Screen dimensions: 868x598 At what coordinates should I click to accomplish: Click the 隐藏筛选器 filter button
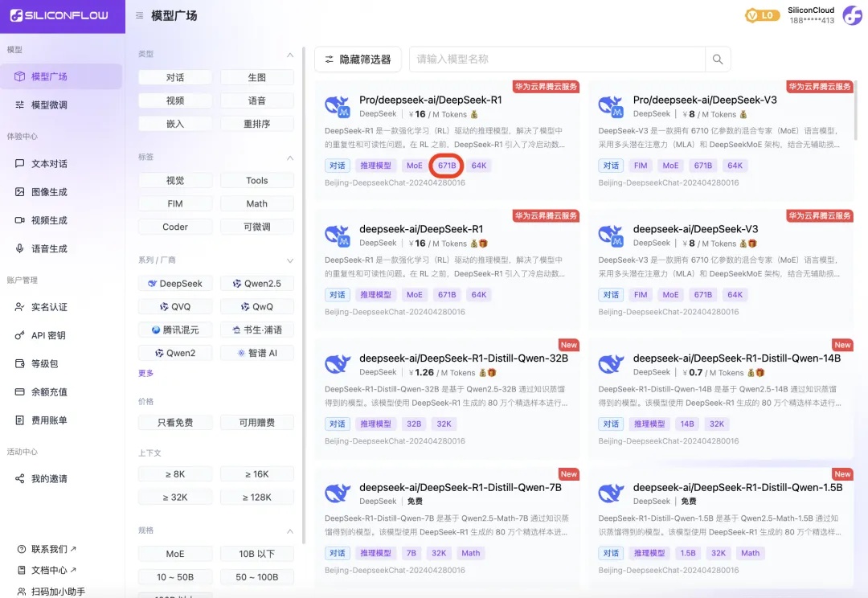click(358, 59)
